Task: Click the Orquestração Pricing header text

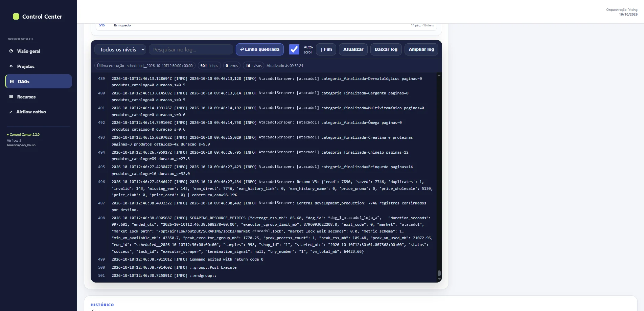Action: coord(622,10)
